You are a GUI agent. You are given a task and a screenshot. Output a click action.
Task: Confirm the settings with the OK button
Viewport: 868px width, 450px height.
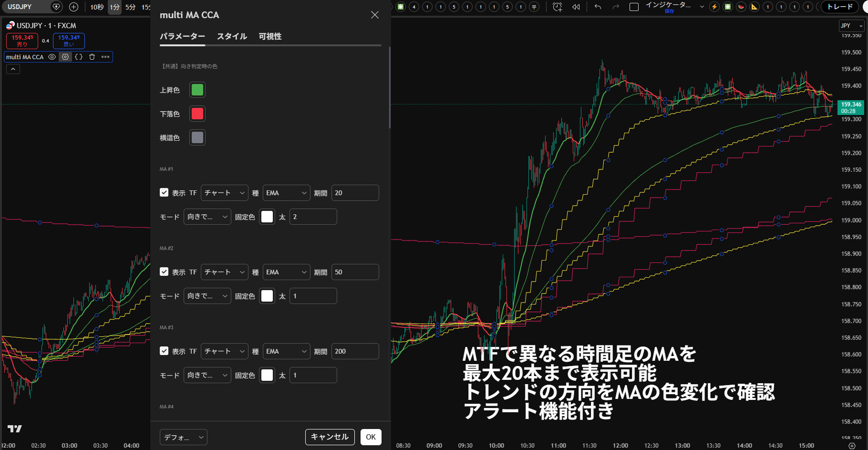point(371,437)
